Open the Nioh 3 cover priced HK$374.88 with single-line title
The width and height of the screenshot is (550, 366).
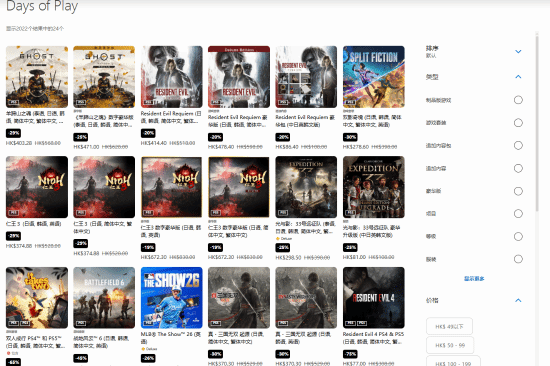tap(37, 187)
